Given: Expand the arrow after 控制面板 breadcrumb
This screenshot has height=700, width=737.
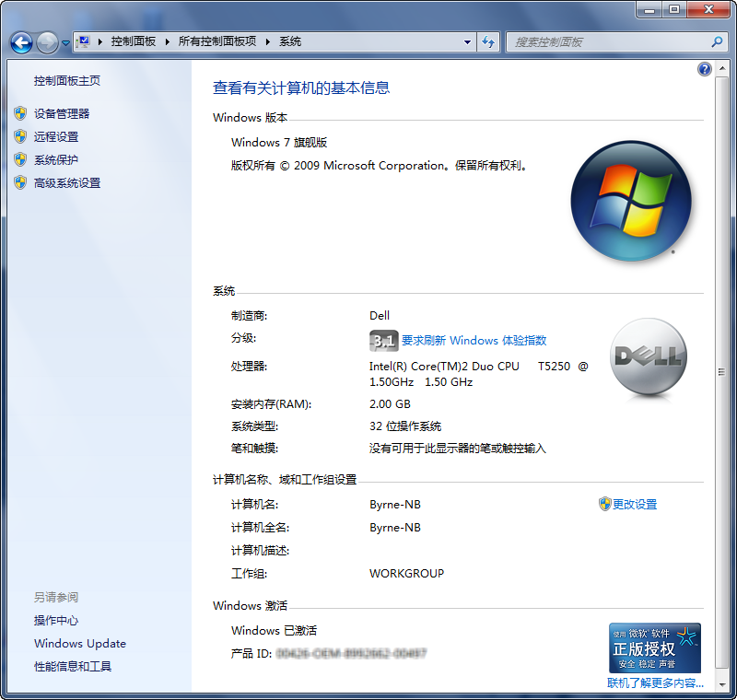Looking at the screenshot, I should coord(167,41).
